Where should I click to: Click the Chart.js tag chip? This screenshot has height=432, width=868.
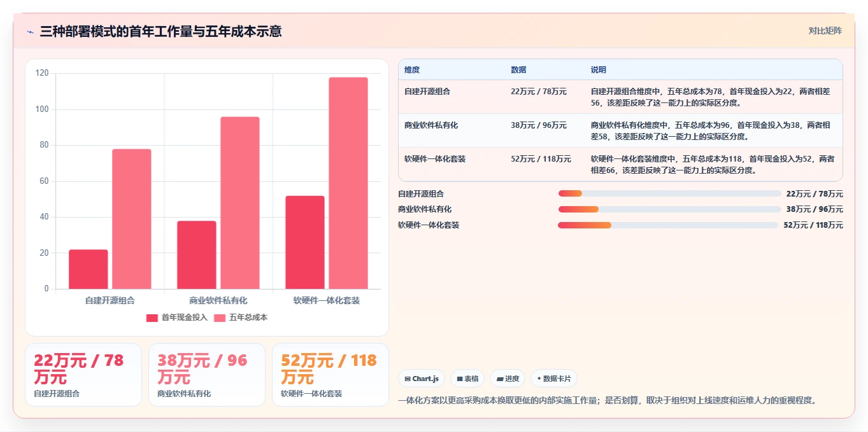(422, 379)
